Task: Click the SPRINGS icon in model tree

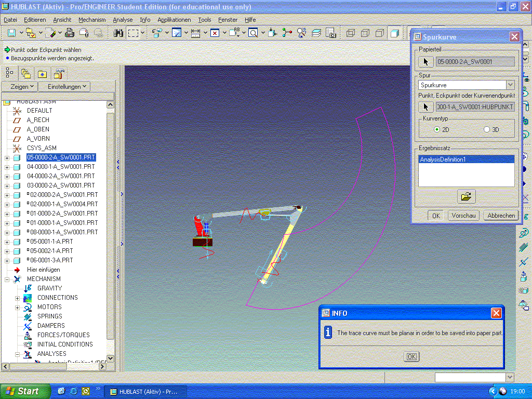Action: coord(28,316)
